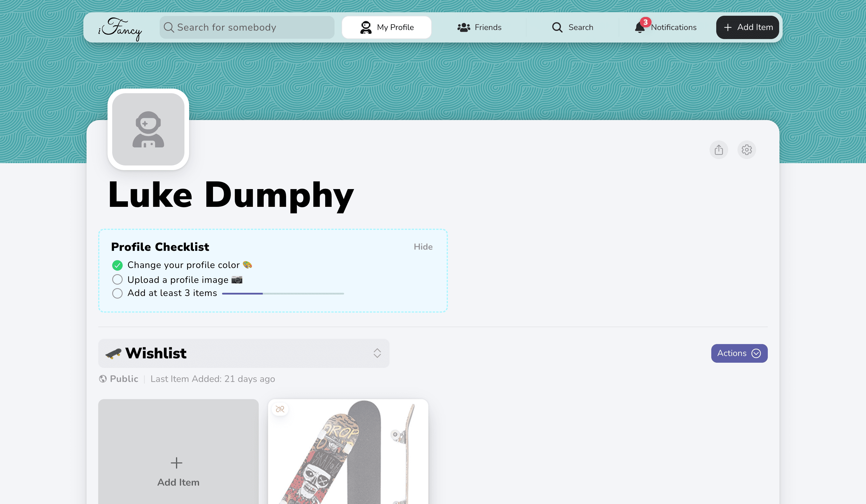Click the skateboard emoji beside Wishlist
This screenshot has height=504, width=866.
[113, 353]
